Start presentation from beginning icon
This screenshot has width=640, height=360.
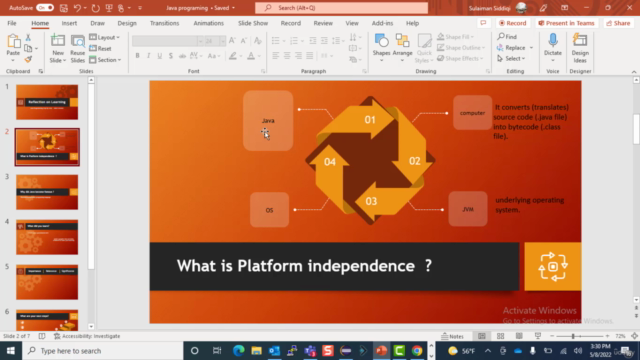pyautogui.click(x=109, y=8)
